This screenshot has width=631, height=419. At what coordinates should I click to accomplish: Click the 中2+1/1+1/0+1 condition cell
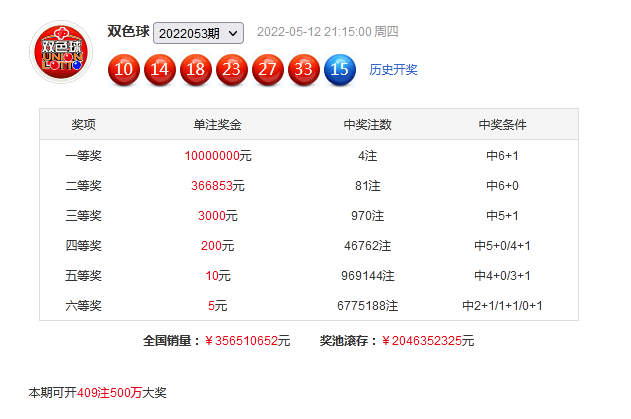pyautogui.click(x=502, y=305)
